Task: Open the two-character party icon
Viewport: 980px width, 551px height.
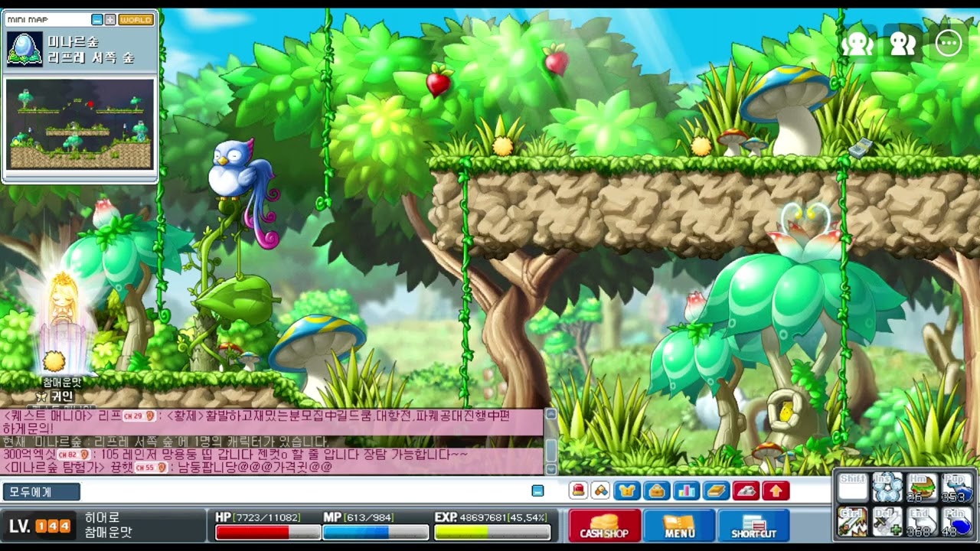Action: (x=903, y=44)
